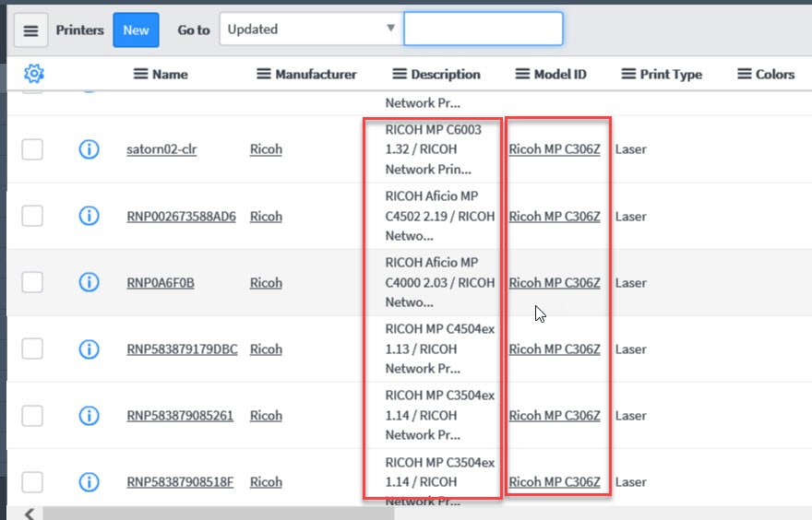This screenshot has height=520, width=812.
Task: Open the RNP583879085261 printer link
Action: (180, 416)
